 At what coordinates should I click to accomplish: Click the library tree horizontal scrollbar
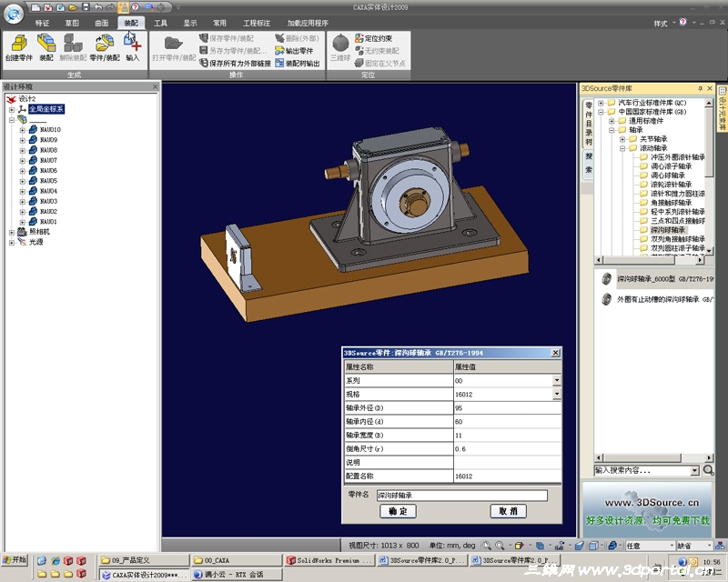(x=649, y=260)
